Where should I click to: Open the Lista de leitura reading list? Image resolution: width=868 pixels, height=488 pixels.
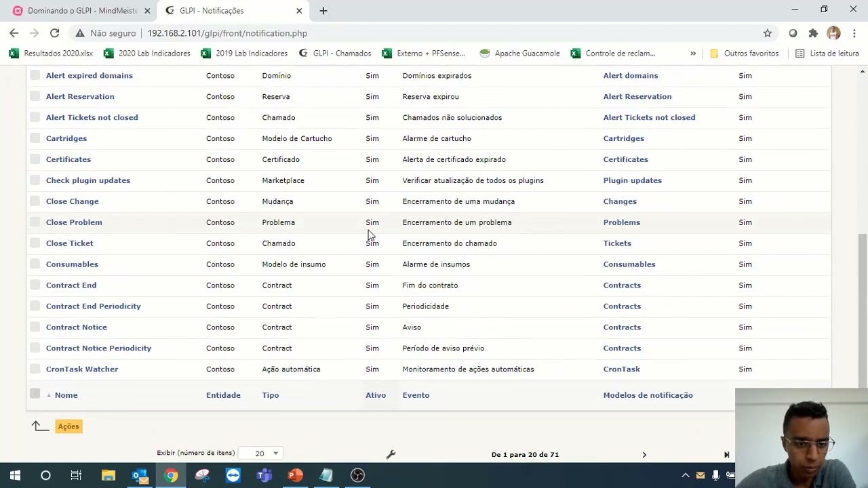click(827, 54)
